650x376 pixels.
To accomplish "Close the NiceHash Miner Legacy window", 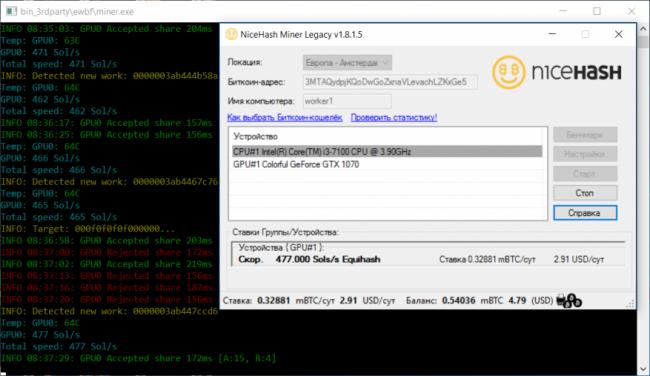I will point(618,34).
